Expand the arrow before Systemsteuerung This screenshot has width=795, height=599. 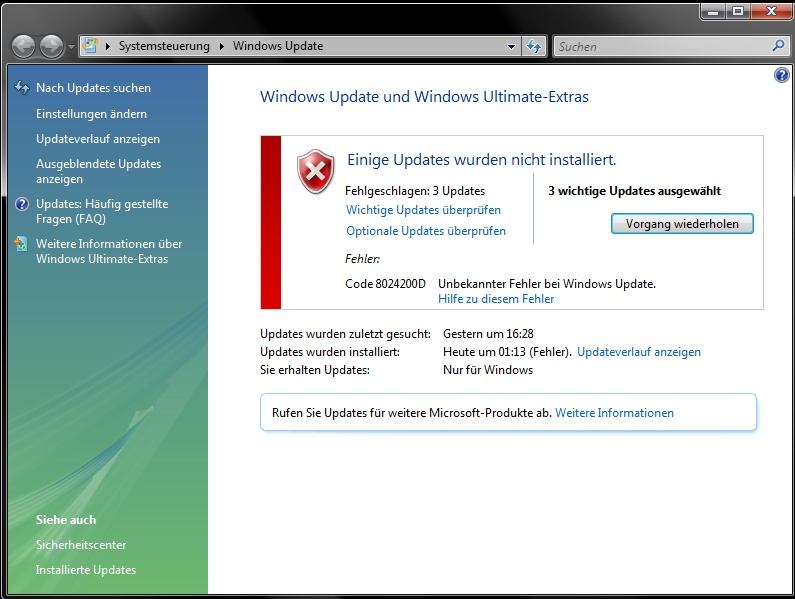tap(107, 46)
